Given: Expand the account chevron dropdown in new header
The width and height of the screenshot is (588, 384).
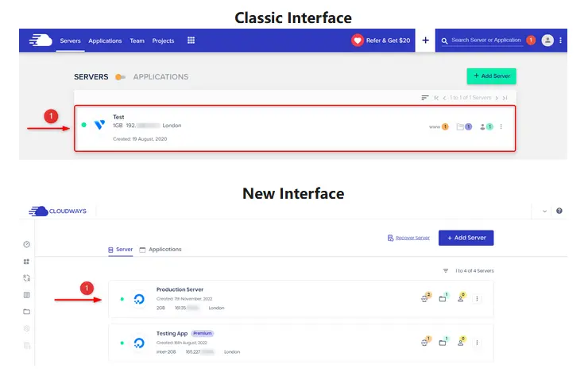Looking at the screenshot, I should (x=544, y=211).
